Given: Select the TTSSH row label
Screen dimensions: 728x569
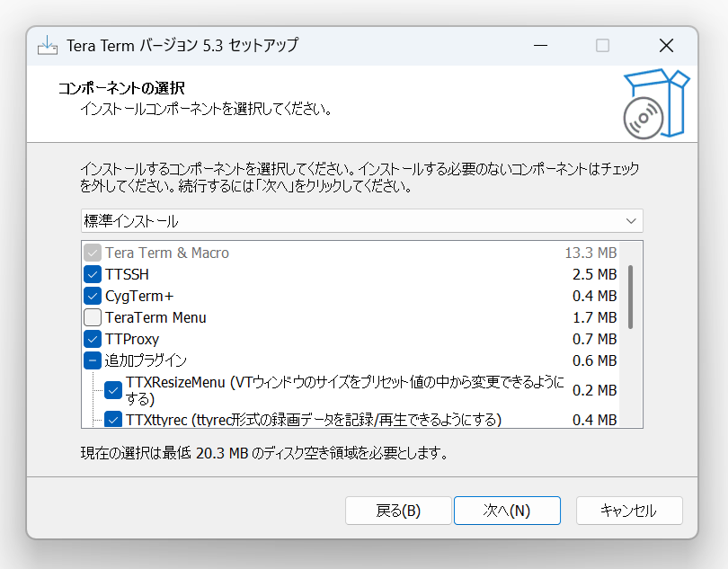Looking at the screenshot, I should (x=127, y=274).
